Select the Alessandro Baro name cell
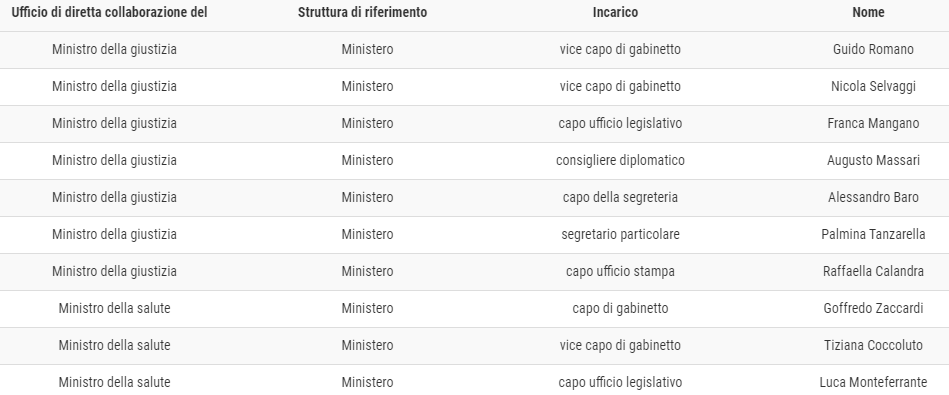949x395 pixels. tap(873, 197)
